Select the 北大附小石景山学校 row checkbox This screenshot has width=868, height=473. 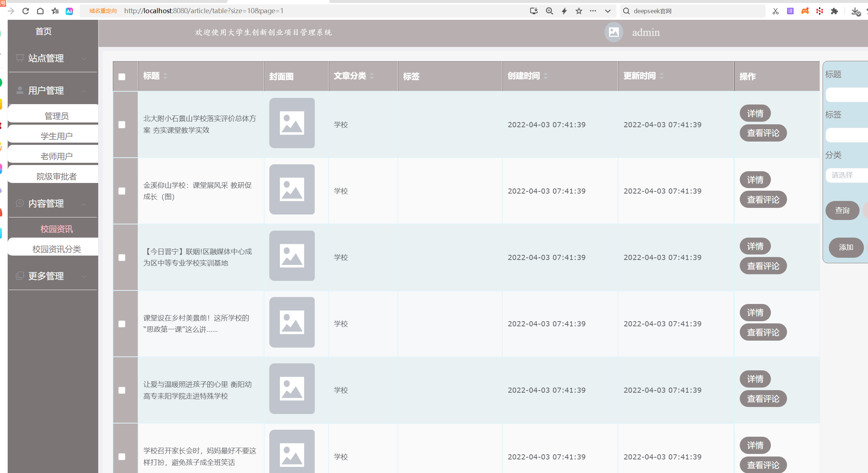122,125
